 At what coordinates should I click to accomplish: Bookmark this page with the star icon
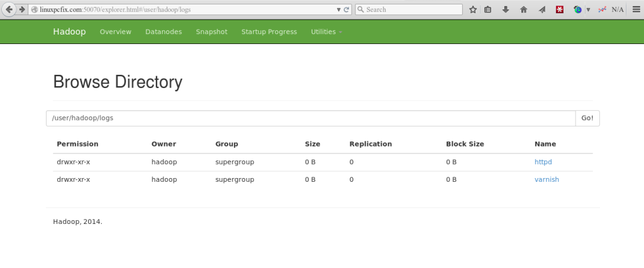click(x=473, y=9)
